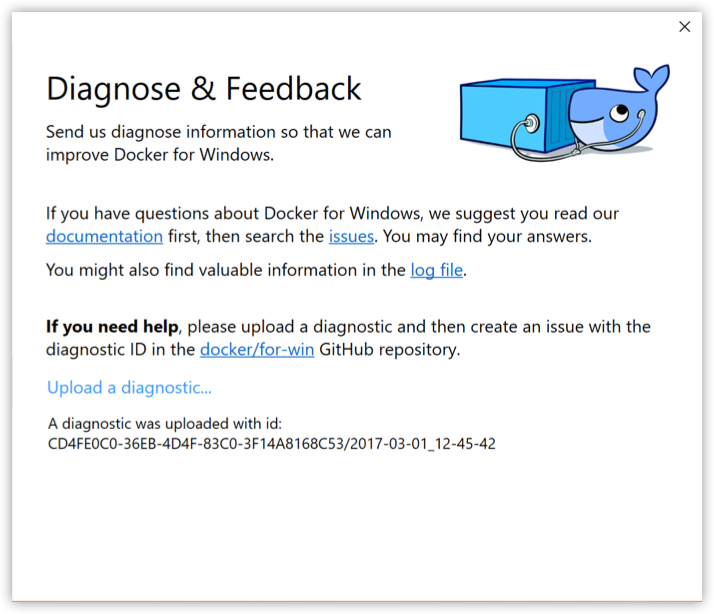Click the whale's eye
The width and height of the screenshot is (714, 614).
[619, 112]
